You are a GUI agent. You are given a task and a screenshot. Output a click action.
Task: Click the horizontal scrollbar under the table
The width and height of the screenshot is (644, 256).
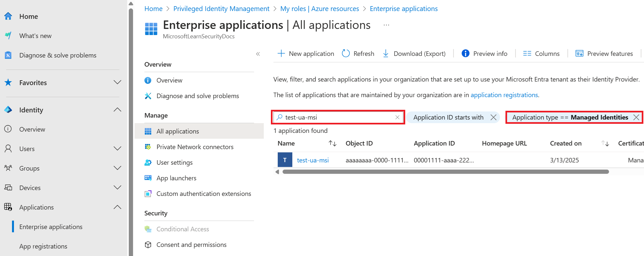(445, 172)
